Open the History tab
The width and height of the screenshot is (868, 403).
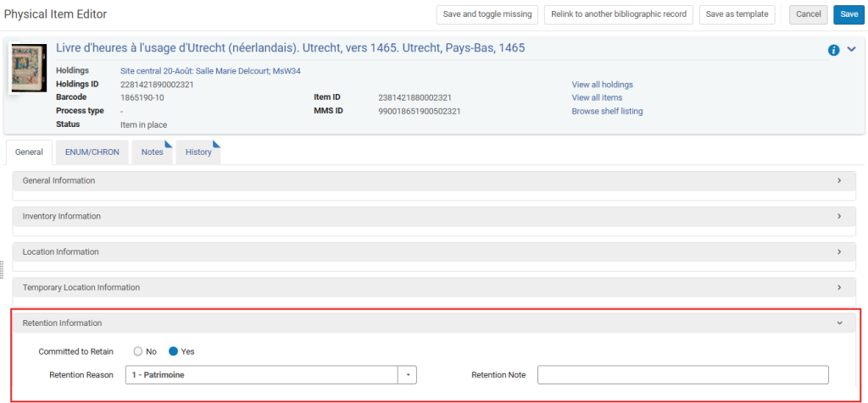(x=198, y=152)
